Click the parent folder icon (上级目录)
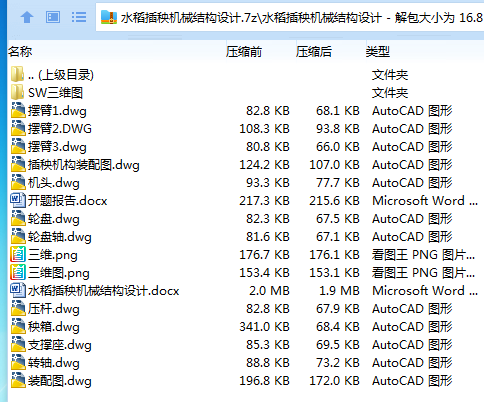This screenshot has width=484, height=402. tap(17, 74)
